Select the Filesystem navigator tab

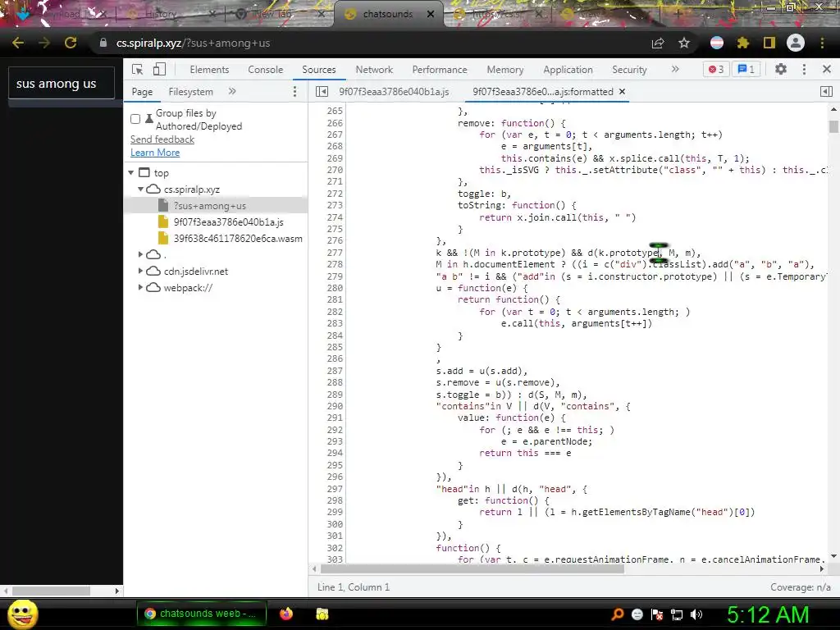tap(190, 92)
